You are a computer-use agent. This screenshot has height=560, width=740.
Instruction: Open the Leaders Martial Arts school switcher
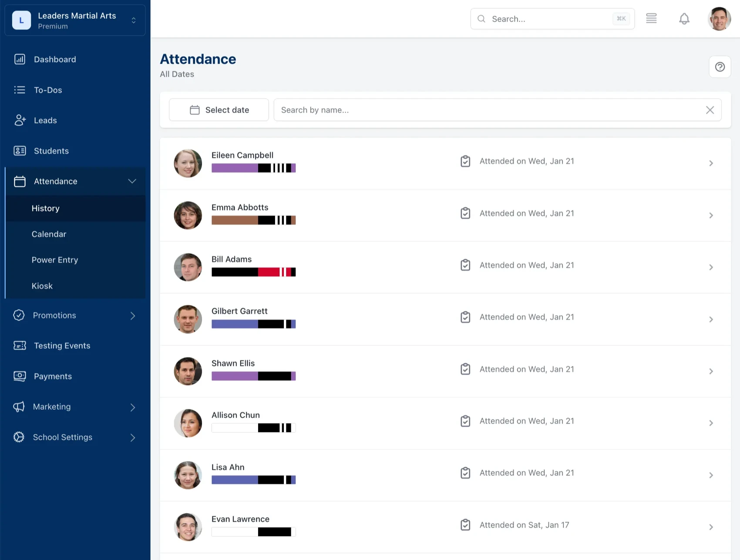click(75, 20)
